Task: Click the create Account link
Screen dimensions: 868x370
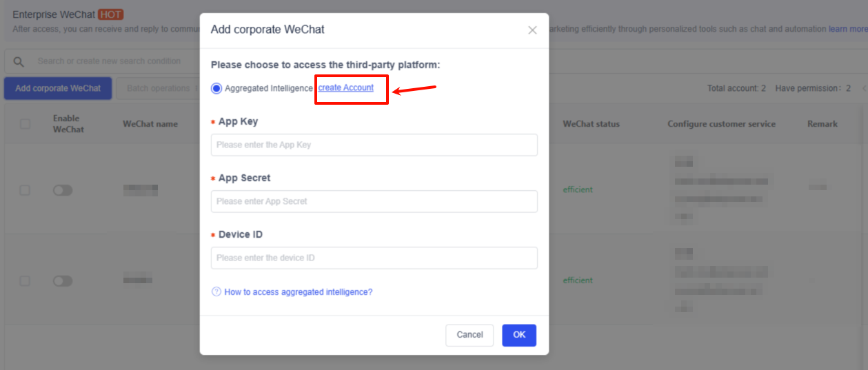Action: click(x=346, y=88)
